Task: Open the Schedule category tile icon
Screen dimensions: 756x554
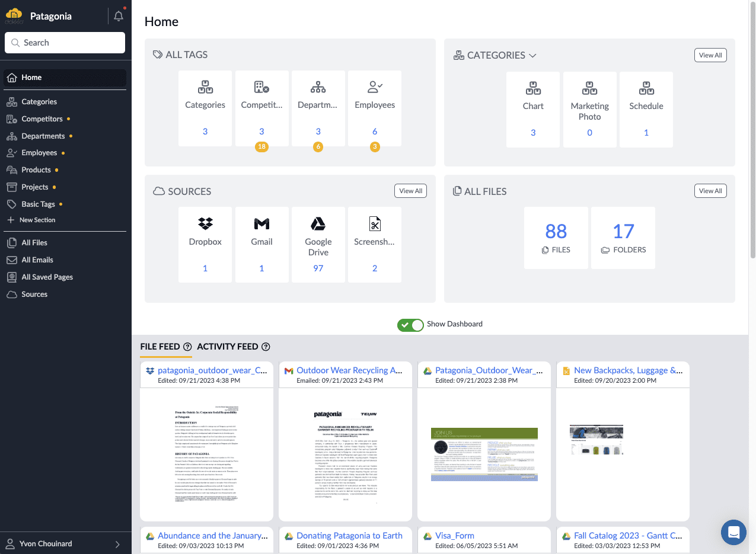Action: (646, 88)
